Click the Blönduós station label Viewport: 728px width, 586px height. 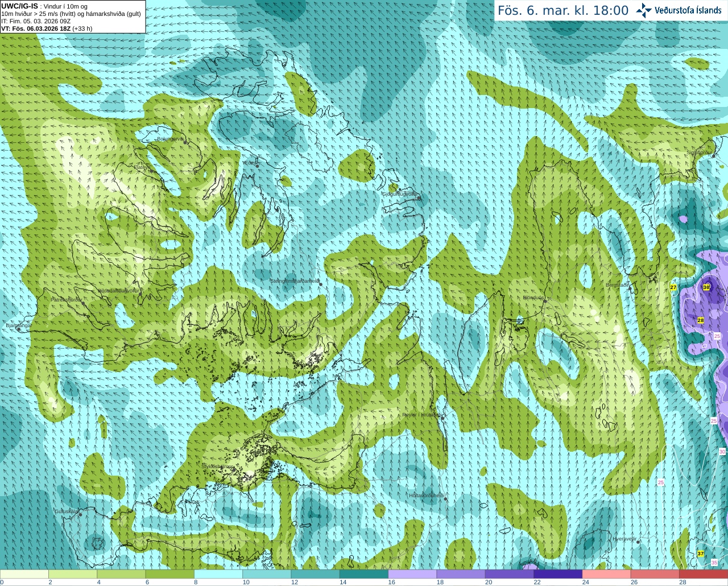point(533,298)
